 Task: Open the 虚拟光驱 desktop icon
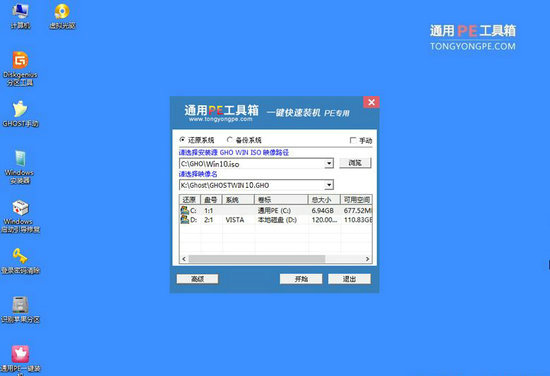point(62,16)
